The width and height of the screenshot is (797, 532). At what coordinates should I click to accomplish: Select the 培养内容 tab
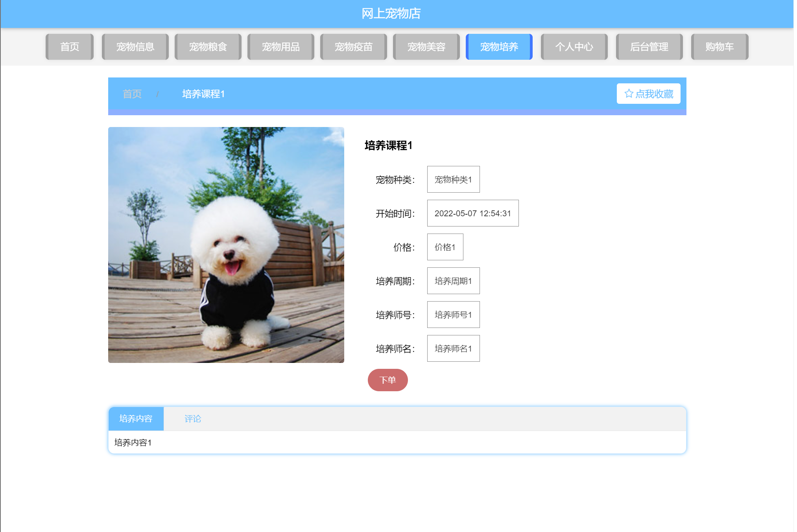(x=136, y=419)
